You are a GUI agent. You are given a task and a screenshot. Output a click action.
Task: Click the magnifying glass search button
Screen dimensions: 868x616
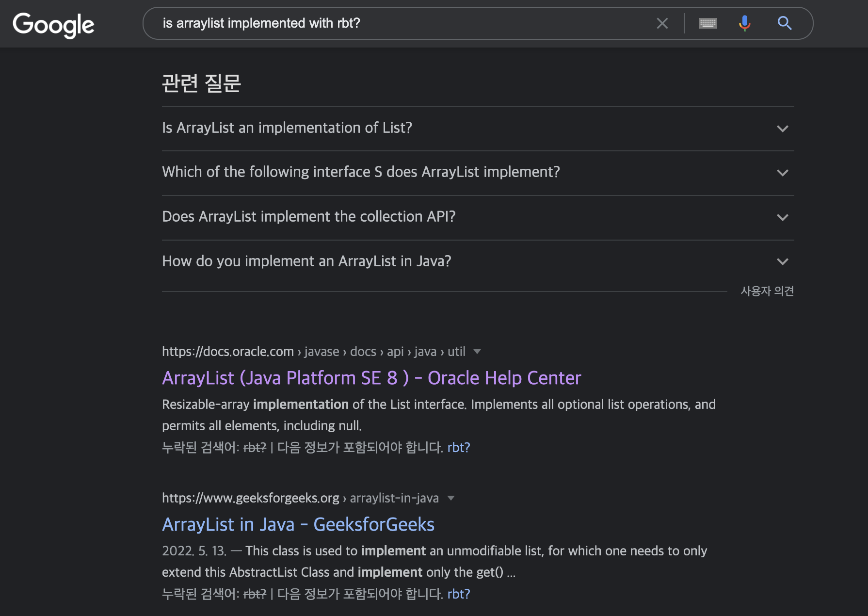click(x=785, y=23)
